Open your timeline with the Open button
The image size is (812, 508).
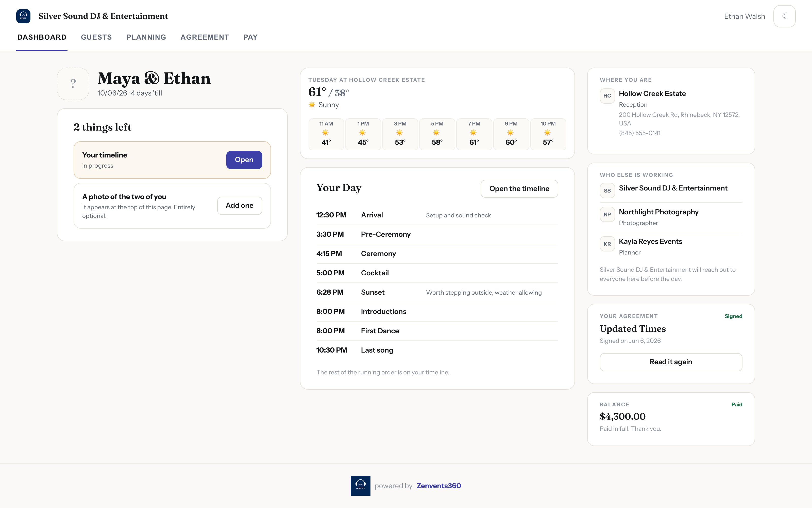(x=244, y=160)
